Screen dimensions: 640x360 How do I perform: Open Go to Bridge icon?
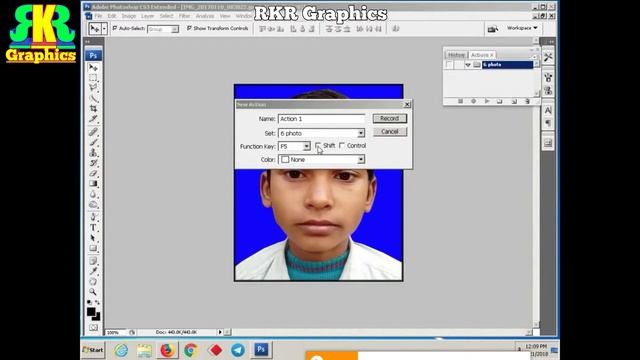pos(493,29)
